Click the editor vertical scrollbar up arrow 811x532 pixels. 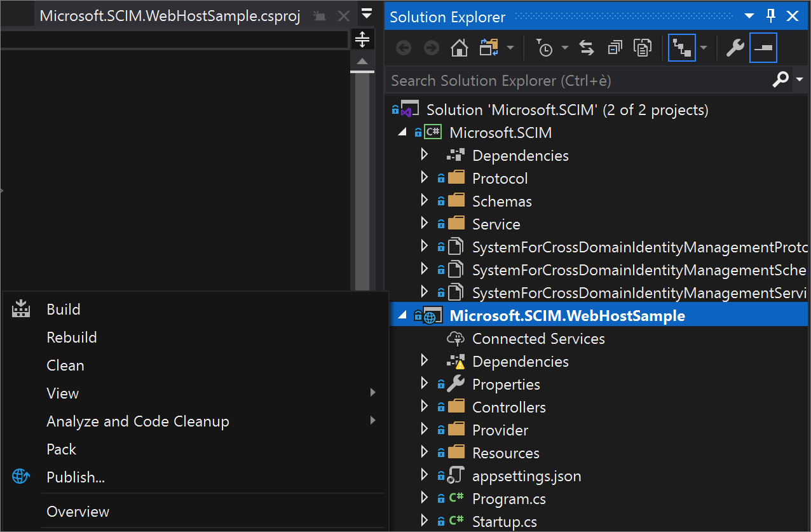point(362,62)
